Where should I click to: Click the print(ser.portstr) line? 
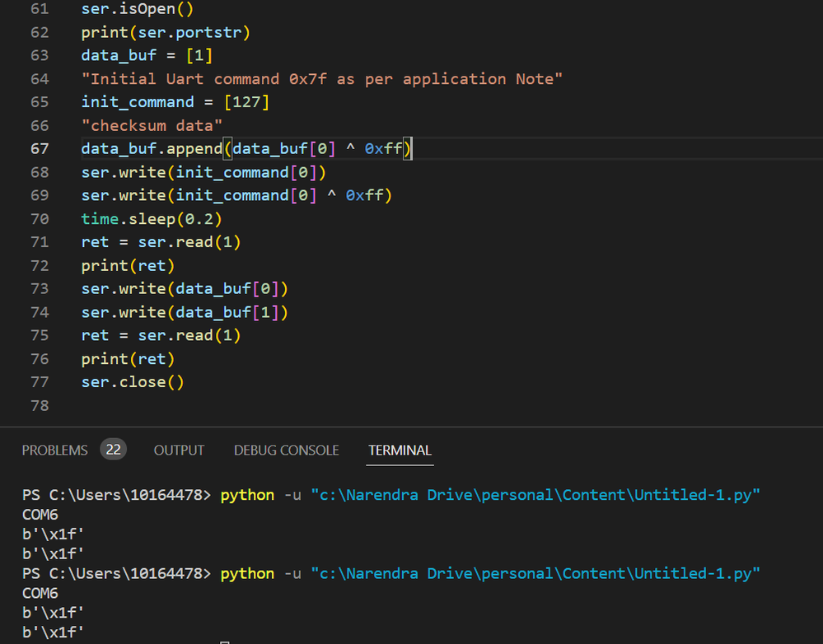coord(165,33)
